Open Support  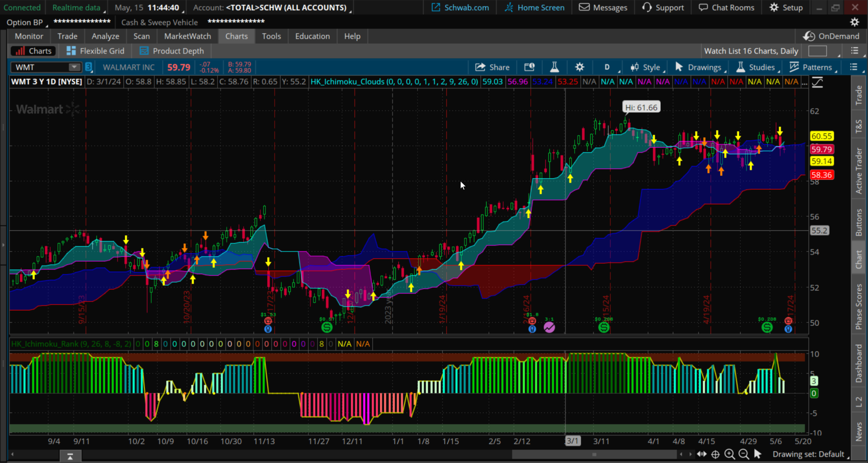tap(663, 7)
